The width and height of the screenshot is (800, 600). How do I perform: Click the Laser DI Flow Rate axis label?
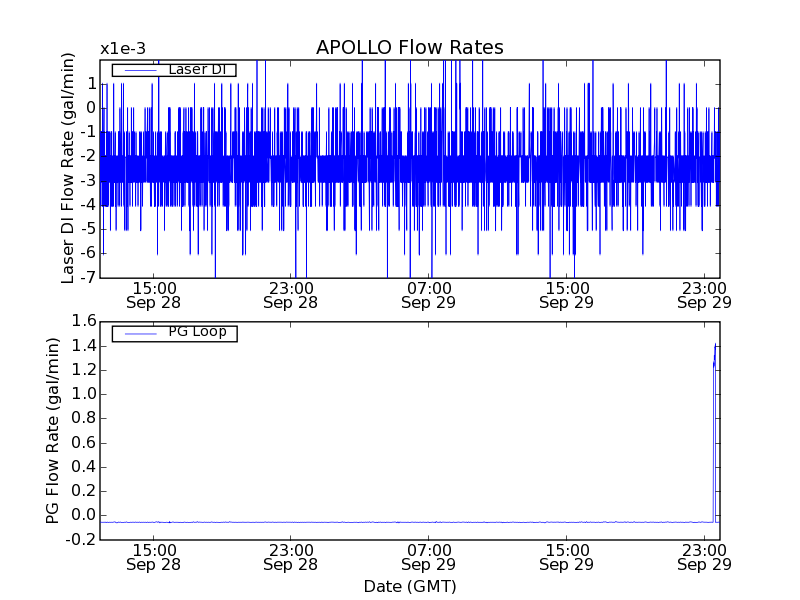[x=68, y=168]
